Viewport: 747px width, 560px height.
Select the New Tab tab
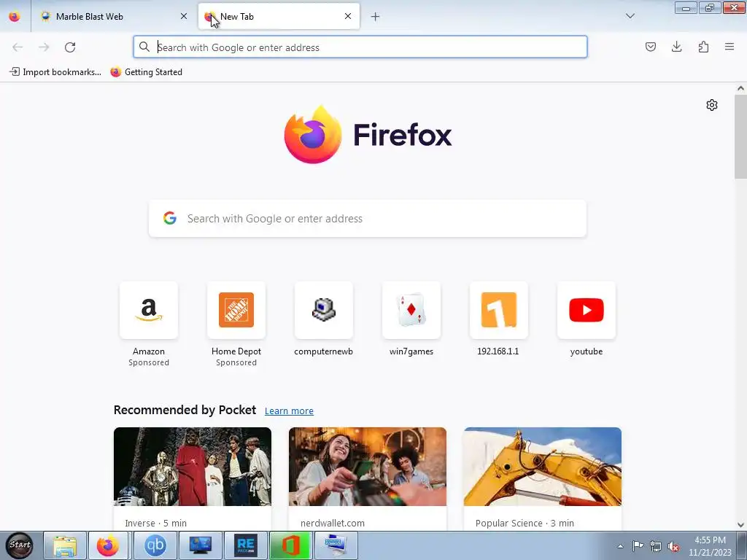[279, 17]
